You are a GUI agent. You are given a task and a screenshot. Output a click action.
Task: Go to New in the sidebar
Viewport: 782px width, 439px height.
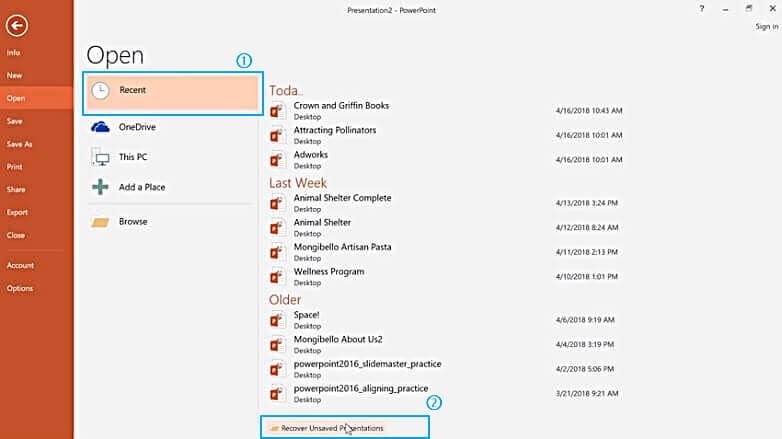coord(14,75)
